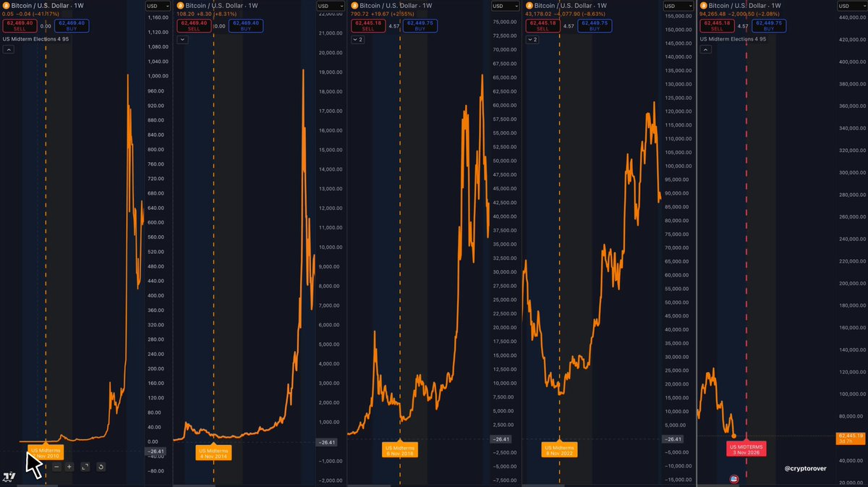The width and height of the screenshot is (868, 487).
Task: Open USD currency dropdown beside the 2010 chart
Action: [x=158, y=5]
